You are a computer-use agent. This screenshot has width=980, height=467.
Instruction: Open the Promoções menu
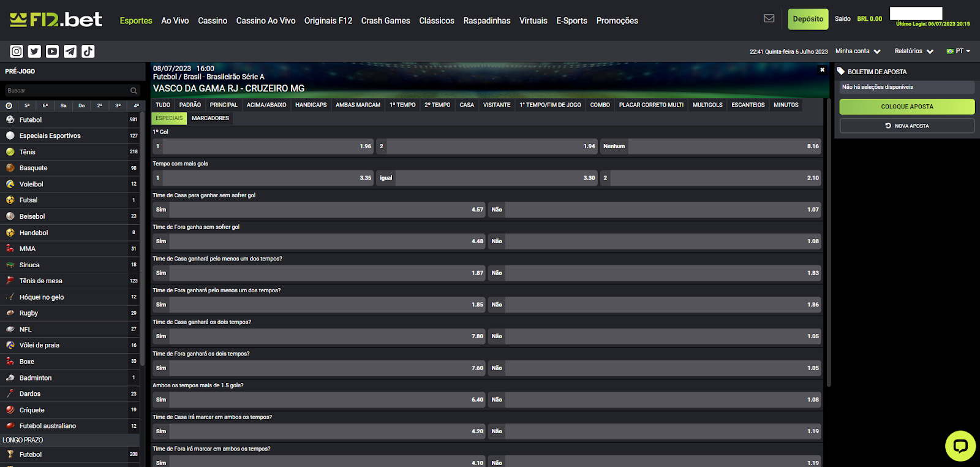(617, 21)
